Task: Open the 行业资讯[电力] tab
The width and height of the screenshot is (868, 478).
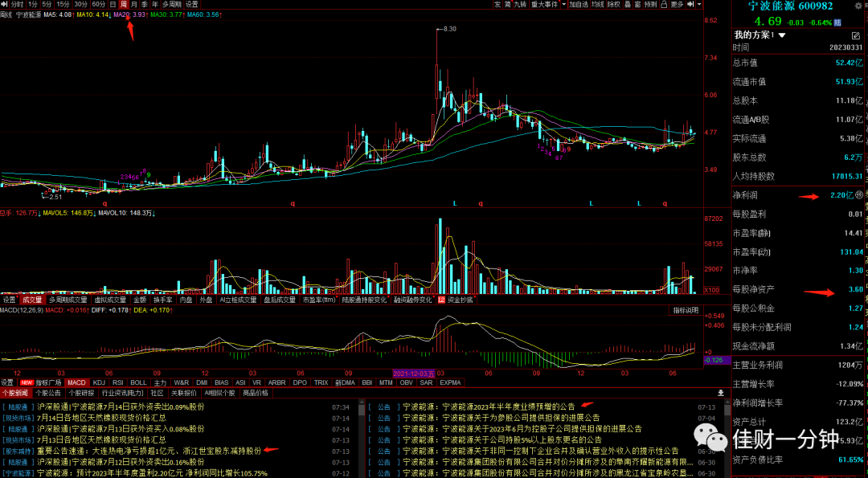Action: tap(123, 393)
